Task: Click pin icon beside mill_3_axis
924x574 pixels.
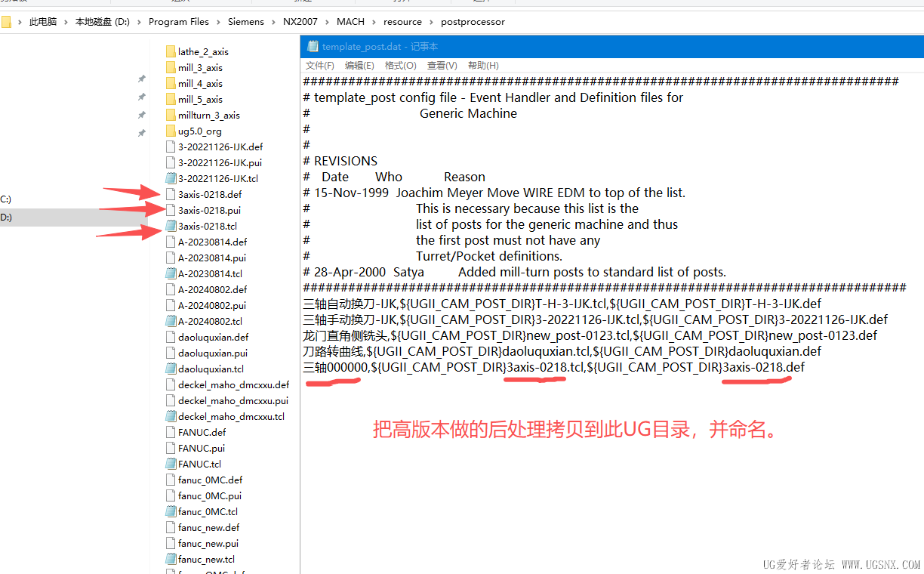Action: pyautogui.click(x=141, y=79)
